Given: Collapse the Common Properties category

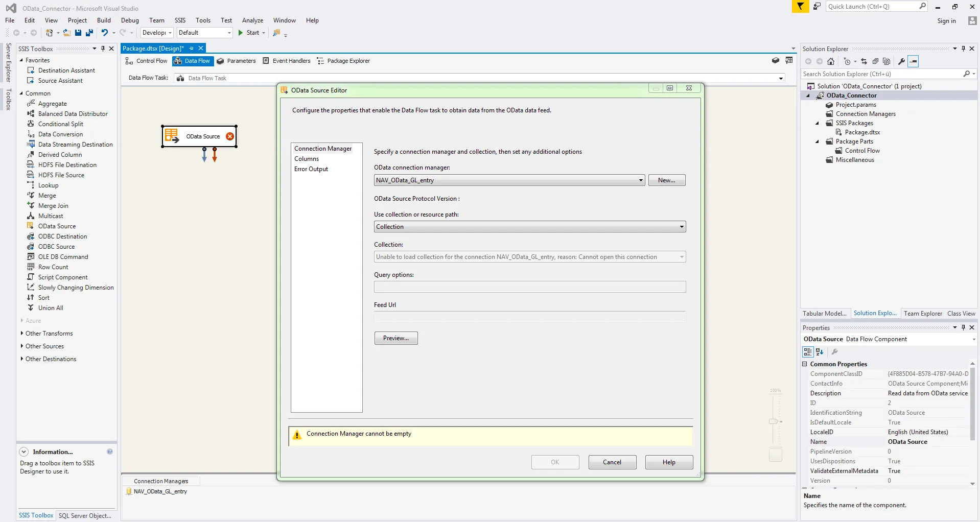Looking at the screenshot, I should point(805,364).
